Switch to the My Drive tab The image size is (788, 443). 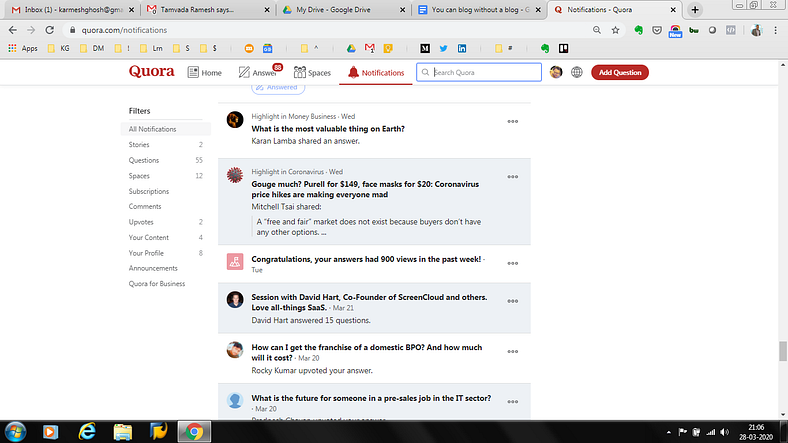pyautogui.click(x=343, y=10)
